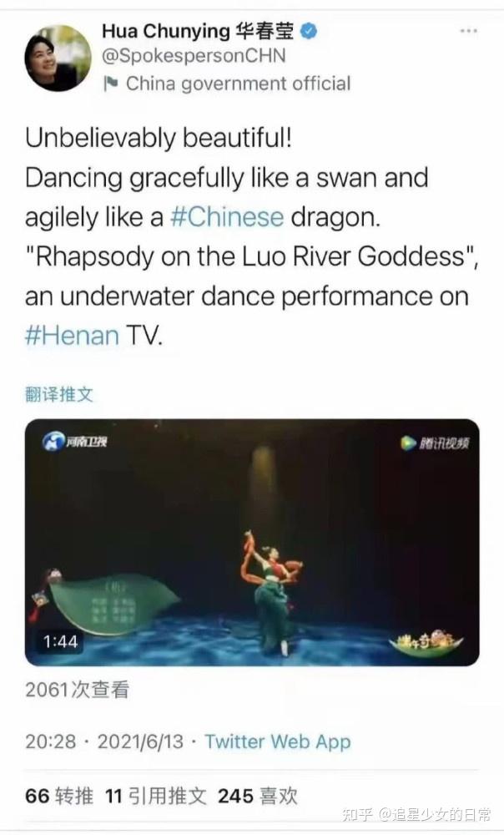Viewport: 504px width, 835px height.
Task: Click the blue verified badge
Action: [309, 32]
